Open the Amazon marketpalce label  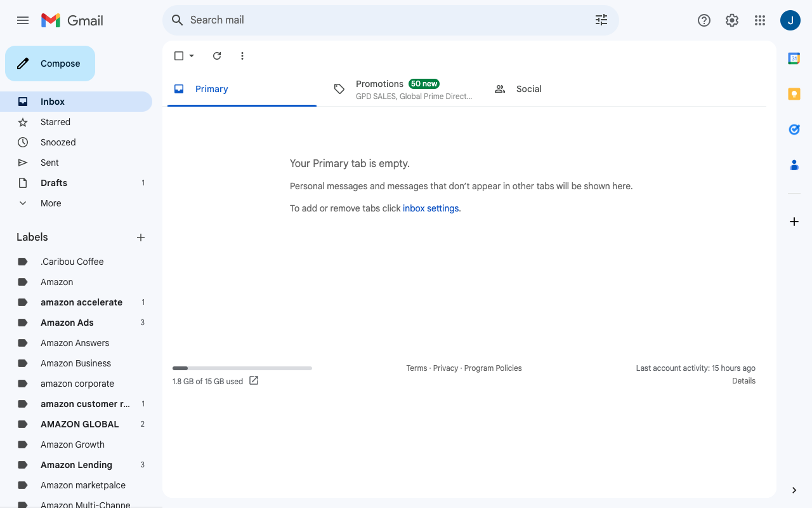(x=76, y=485)
